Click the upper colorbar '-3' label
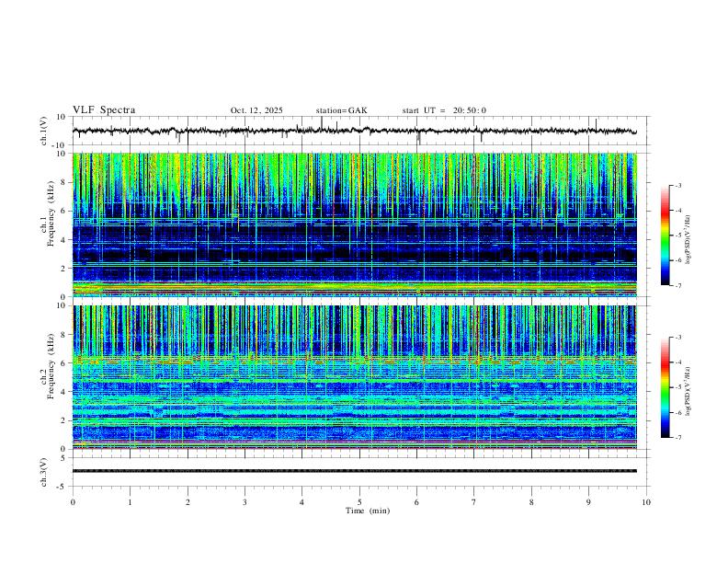728x563 pixels. coord(677,185)
